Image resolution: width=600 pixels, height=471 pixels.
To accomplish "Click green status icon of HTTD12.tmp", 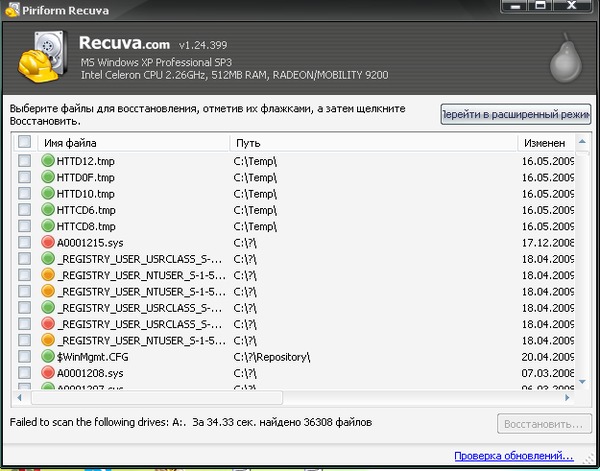I will pyautogui.click(x=48, y=161).
